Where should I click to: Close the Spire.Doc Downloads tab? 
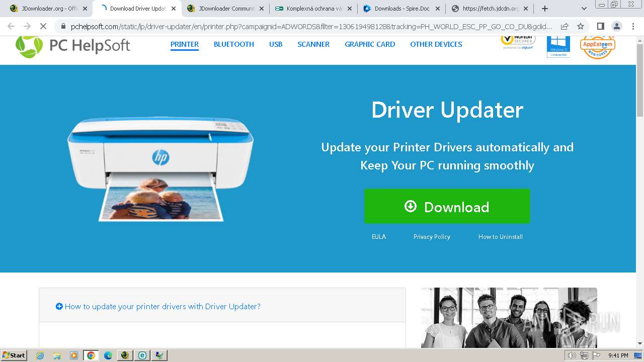click(x=437, y=9)
